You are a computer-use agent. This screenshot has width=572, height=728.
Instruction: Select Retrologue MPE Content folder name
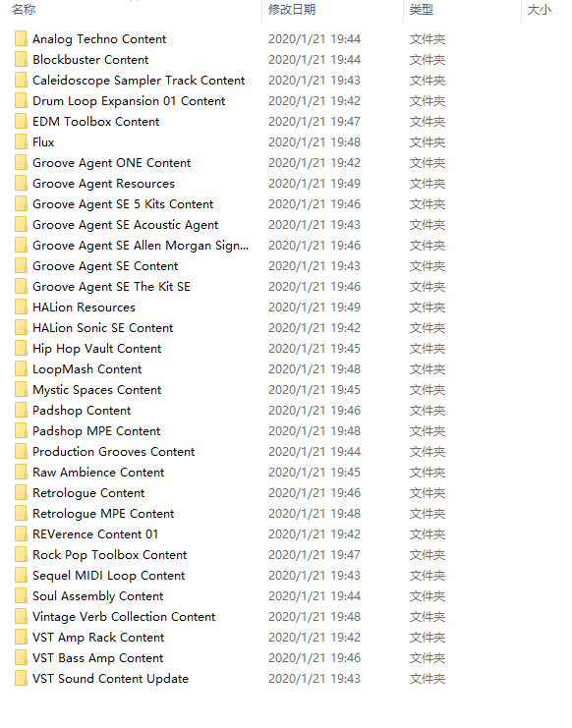point(103,514)
